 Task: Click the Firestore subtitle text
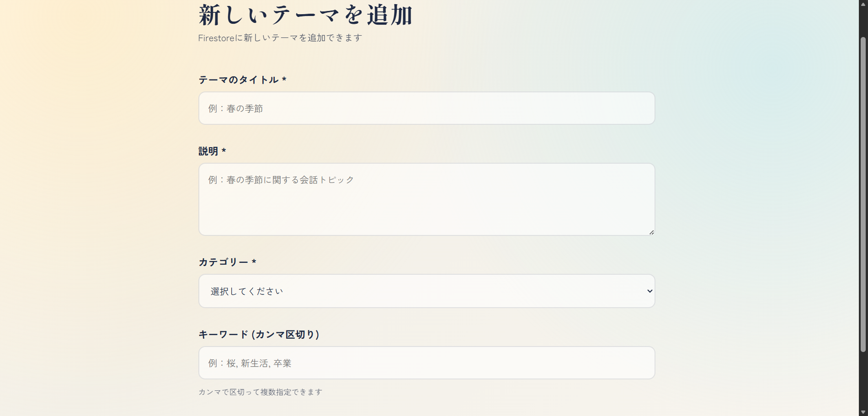280,38
